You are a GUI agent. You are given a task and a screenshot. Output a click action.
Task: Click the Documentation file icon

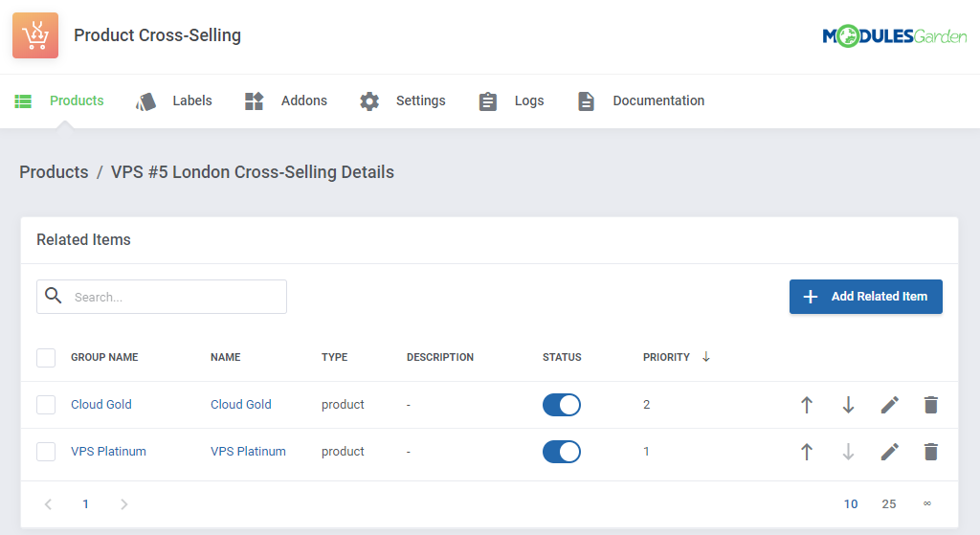pos(586,101)
